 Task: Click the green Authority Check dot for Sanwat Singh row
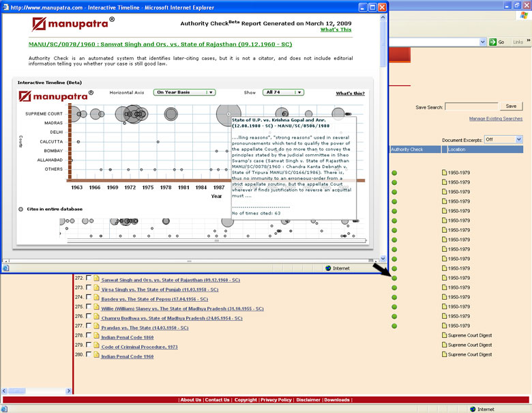[x=394, y=278]
